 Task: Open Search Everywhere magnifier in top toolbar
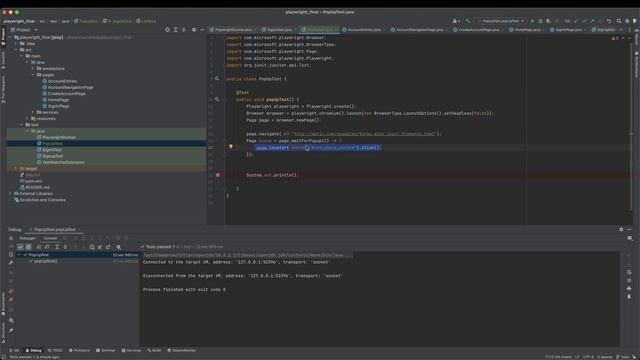(x=619, y=21)
